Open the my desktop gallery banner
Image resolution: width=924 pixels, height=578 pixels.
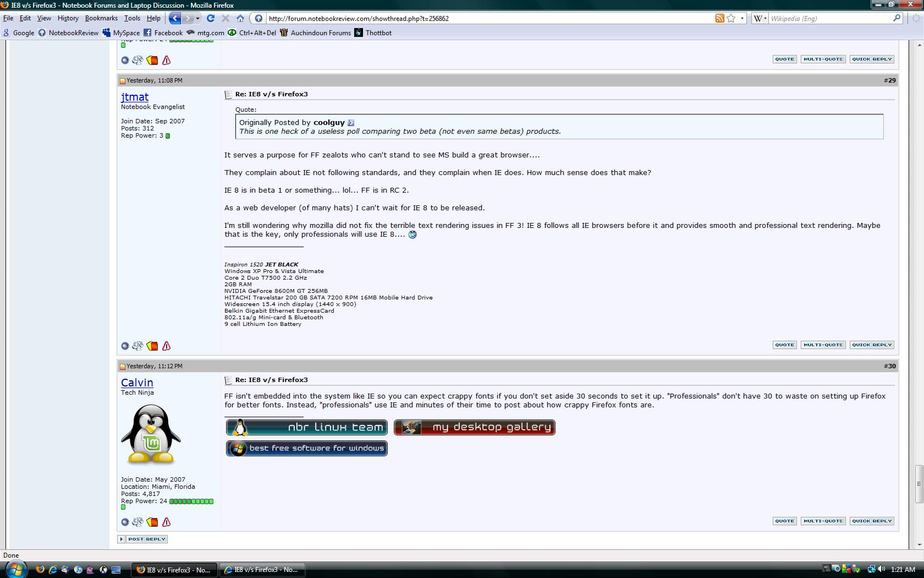(x=474, y=427)
